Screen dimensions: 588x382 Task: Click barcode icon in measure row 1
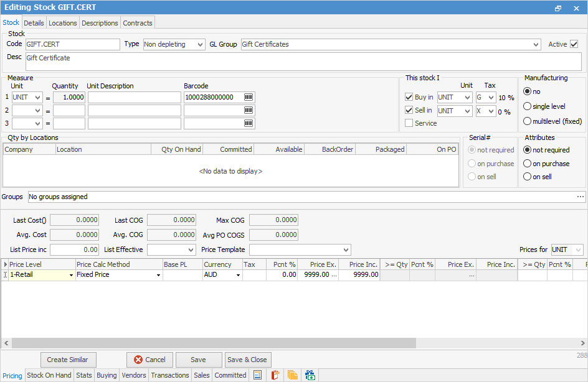(249, 98)
